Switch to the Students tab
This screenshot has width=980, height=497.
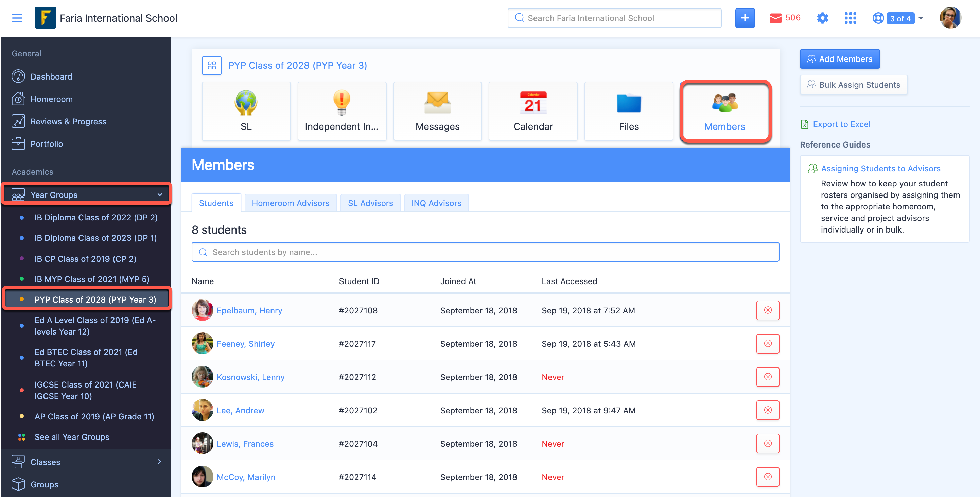pos(216,203)
